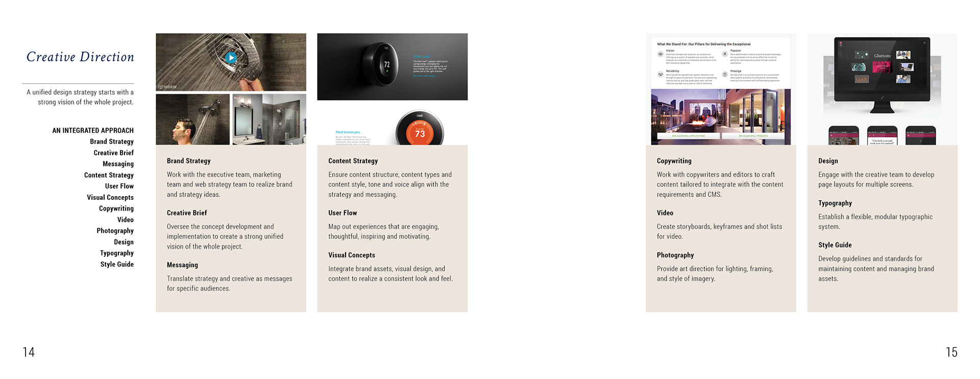Choose Visual Concepts in the sidebar list

pyautogui.click(x=110, y=198)
